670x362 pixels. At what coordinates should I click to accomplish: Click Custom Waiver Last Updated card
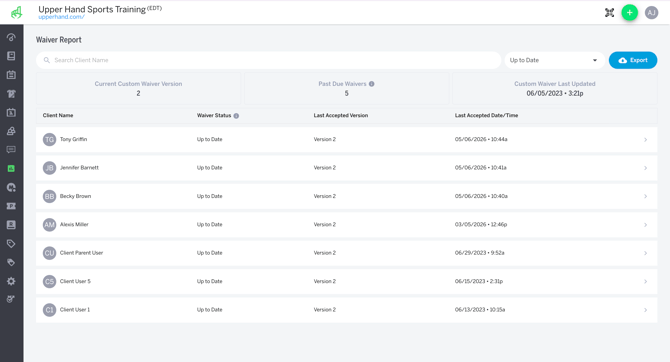[x=555, y=88]
